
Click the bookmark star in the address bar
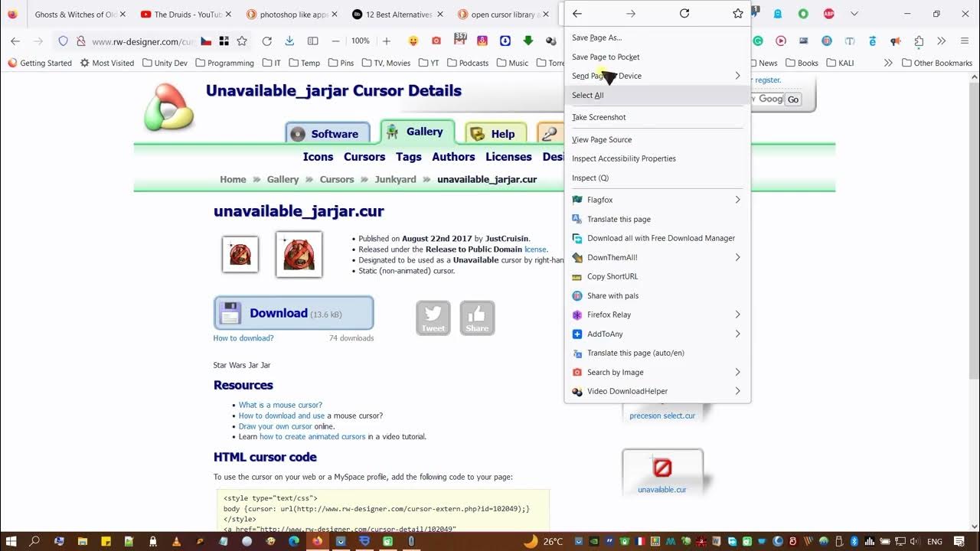point(242,41)
